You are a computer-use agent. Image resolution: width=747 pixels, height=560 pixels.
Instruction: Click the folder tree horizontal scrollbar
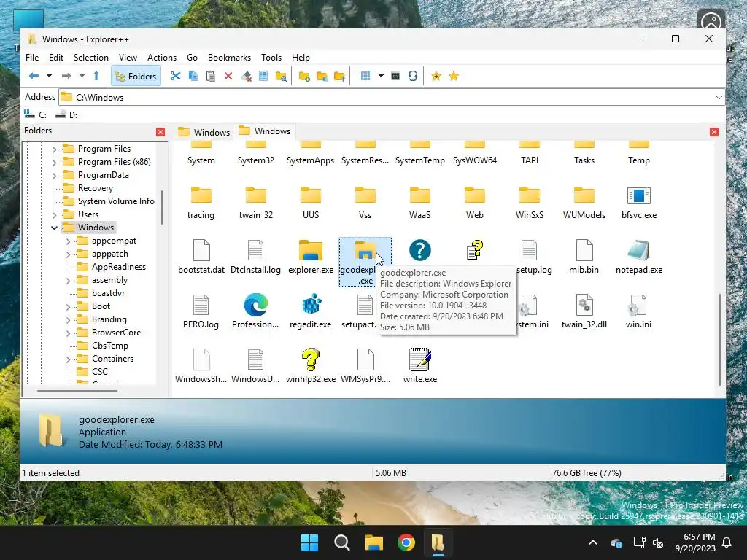[77, 391]
